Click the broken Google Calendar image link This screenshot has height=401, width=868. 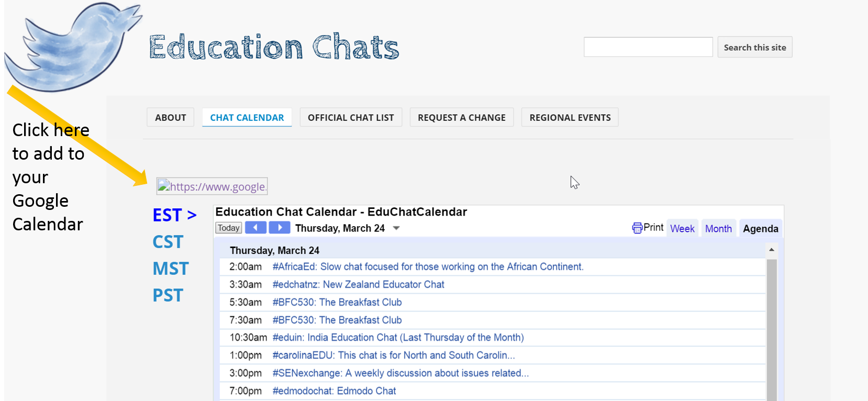pyautogui.click(x=212, y=186)
